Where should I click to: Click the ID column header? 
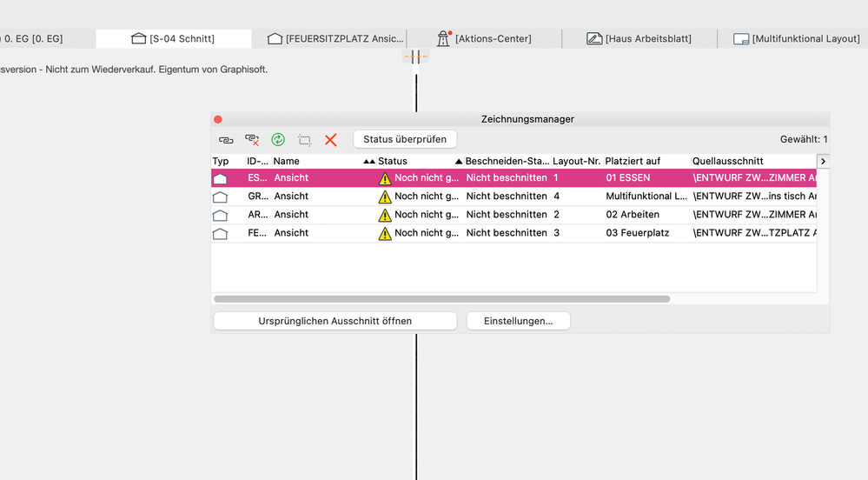pos(257,161)
